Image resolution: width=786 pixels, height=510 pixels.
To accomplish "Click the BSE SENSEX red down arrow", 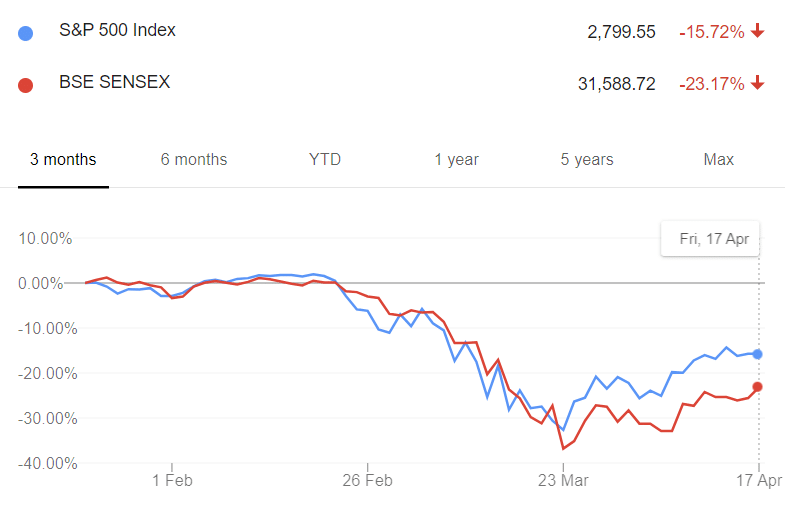I will click(x=757, y=83).
